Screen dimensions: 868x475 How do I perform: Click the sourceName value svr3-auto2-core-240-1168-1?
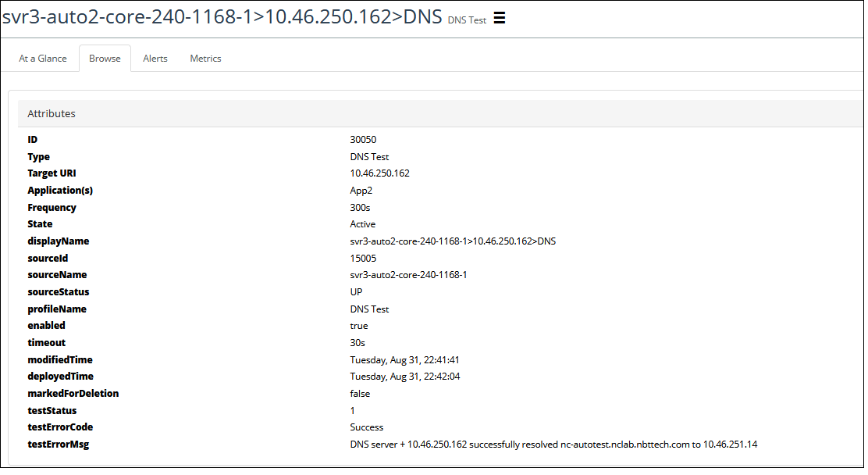(x=408, y=275)
